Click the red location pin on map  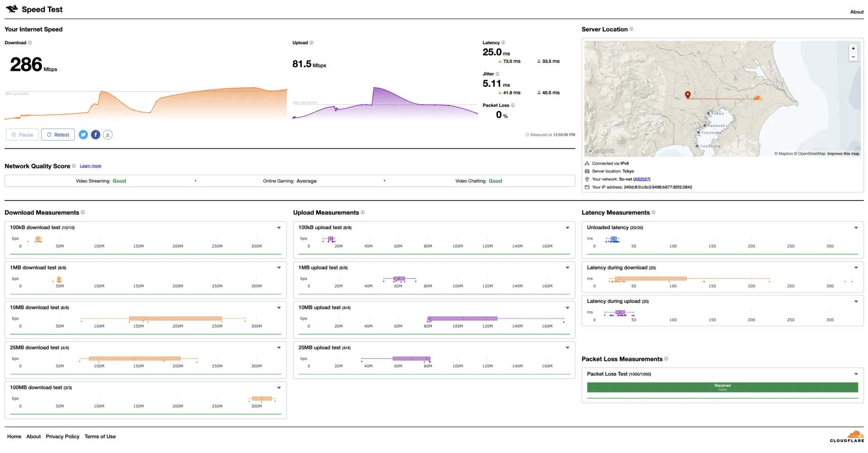click(x=688, y=95)
